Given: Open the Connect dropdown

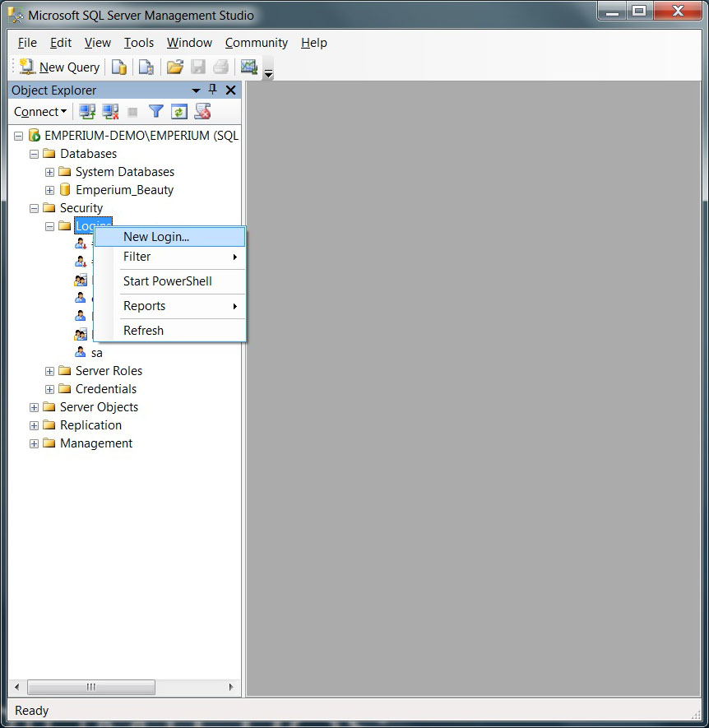Looking at the screenshot, I should [40, 112].
